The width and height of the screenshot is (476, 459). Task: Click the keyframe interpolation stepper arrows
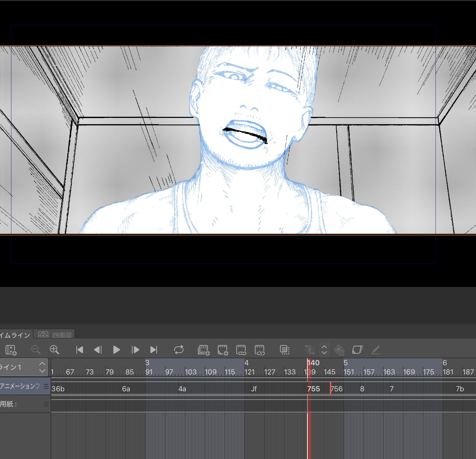[x=324, y=350]
